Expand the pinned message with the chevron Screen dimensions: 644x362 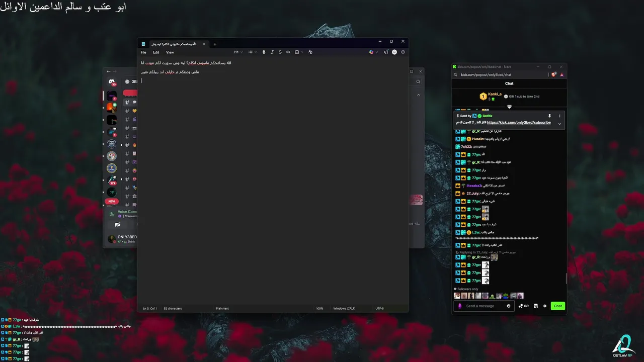tap(559, 124)
